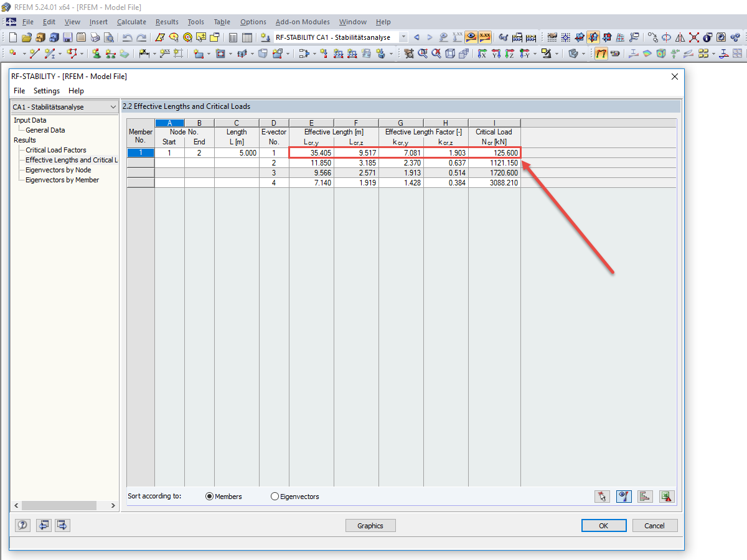Click the Cancel button

tap(655, 526)
